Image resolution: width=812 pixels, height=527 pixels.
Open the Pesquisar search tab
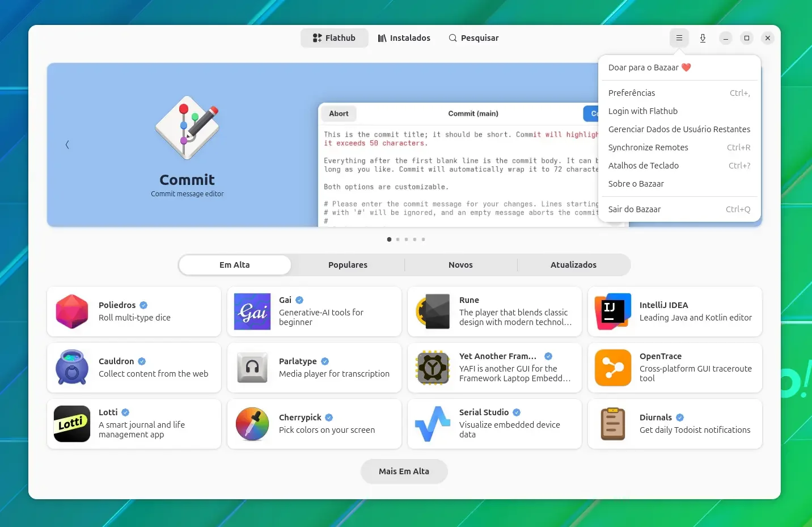coord(473,38)
